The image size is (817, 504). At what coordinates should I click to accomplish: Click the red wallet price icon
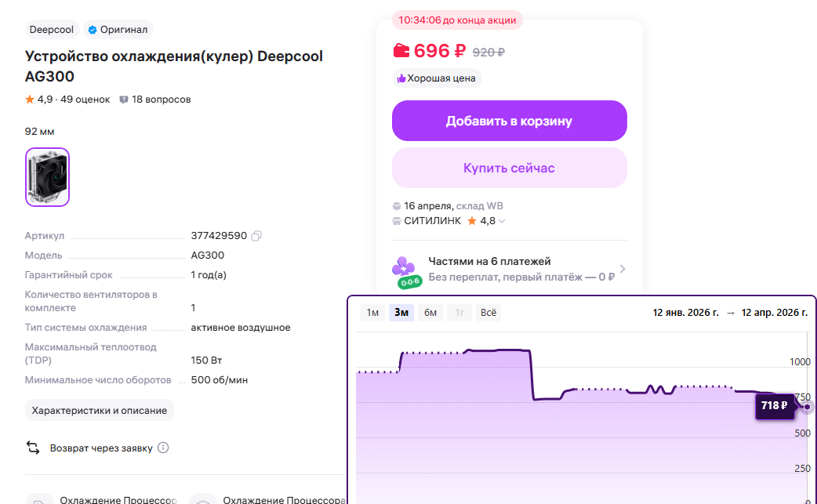(401, 50)
